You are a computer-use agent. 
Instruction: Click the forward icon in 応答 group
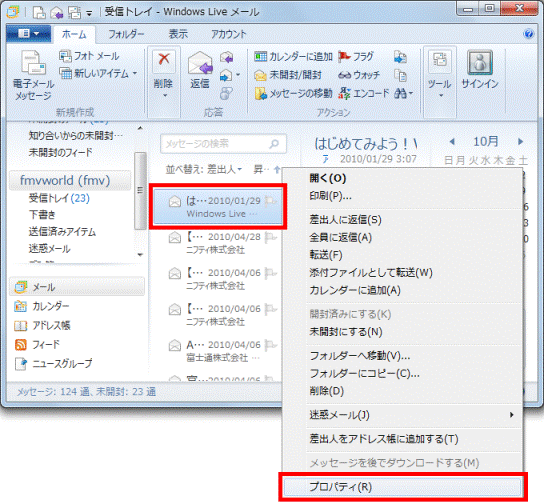click(226, 75)
